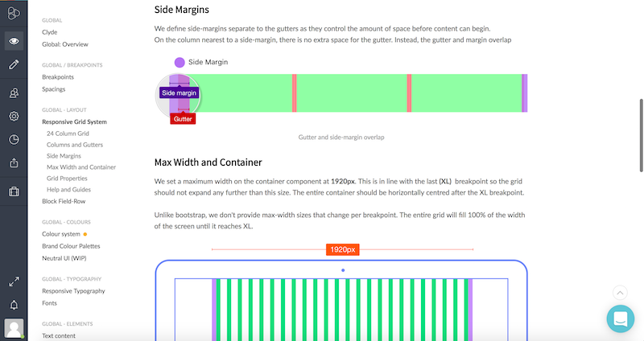Open the analytics pie chart icon

[14, 139]
